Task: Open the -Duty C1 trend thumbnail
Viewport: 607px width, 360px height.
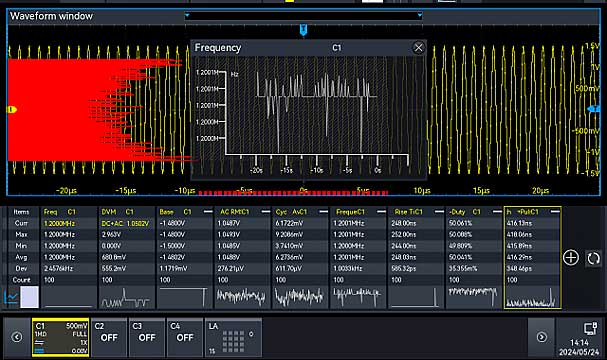Action: pos(474,297)
